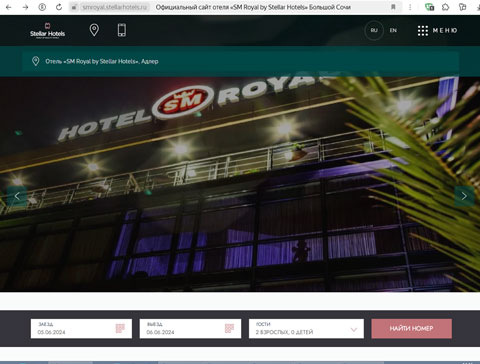Show previous slide in hero carousel
This screenshot has height=364, width=480.
pyautogui.click(x=17, y=196)
